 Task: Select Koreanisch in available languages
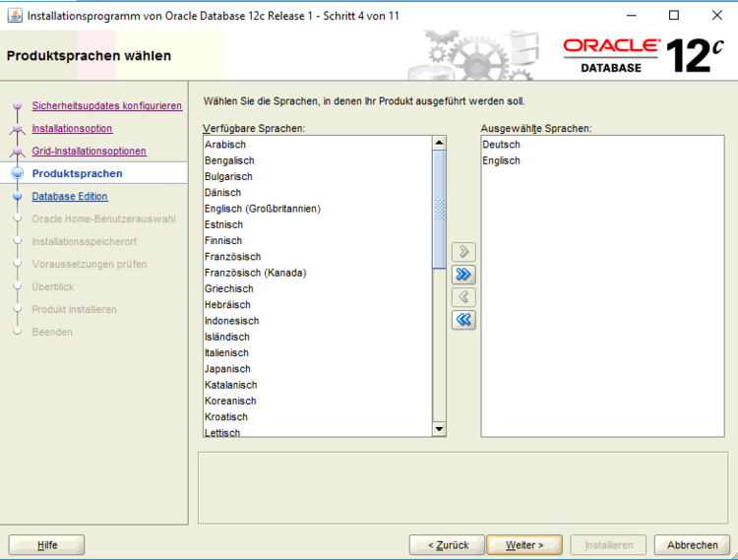(x=318, y=401)
